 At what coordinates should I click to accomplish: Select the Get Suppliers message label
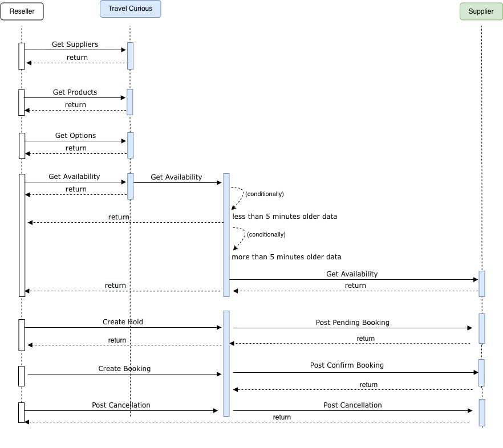tap(75, 44)
